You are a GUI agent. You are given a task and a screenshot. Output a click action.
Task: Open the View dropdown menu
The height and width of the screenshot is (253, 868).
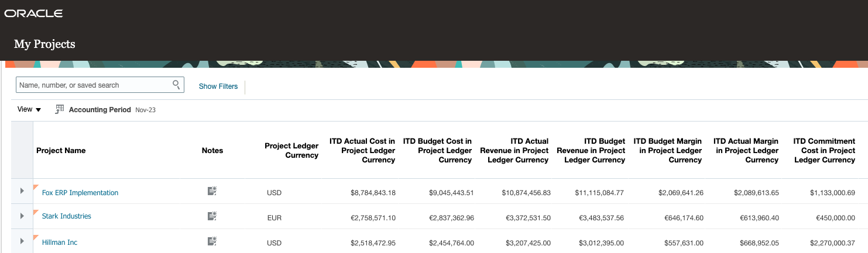tap(29, 109)
